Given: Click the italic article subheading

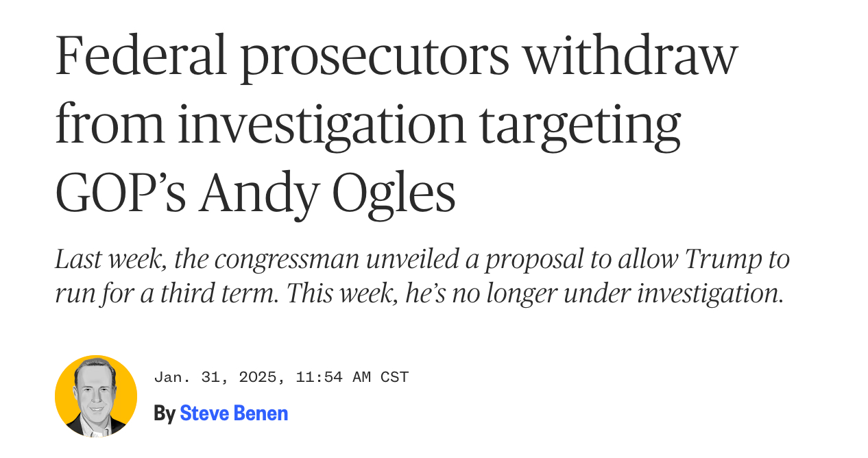Looking at the screenshot, I should tap(422, 276).
